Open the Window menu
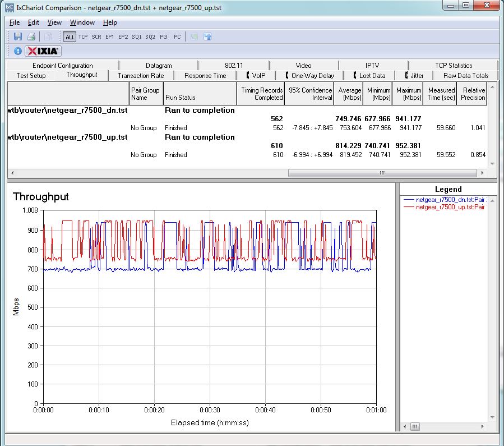Screen dimensions: 504x446 [82, 22]
